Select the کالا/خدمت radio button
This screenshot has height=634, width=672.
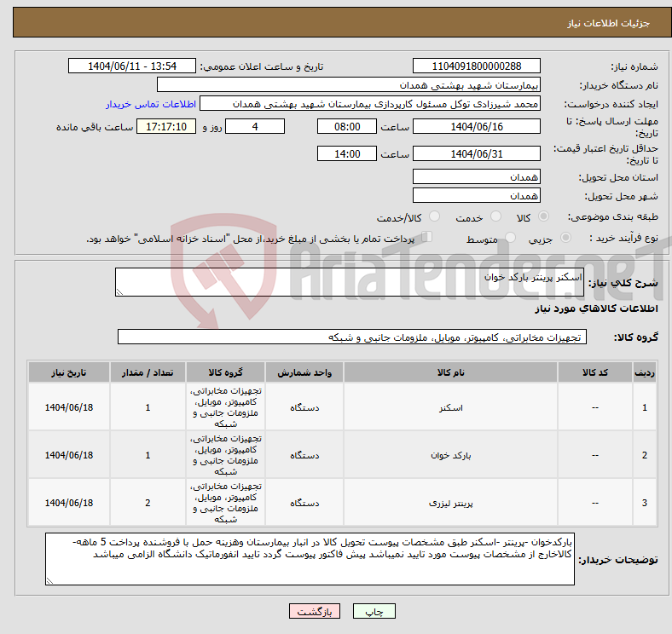pyautogui.click(x=434, y=216)
